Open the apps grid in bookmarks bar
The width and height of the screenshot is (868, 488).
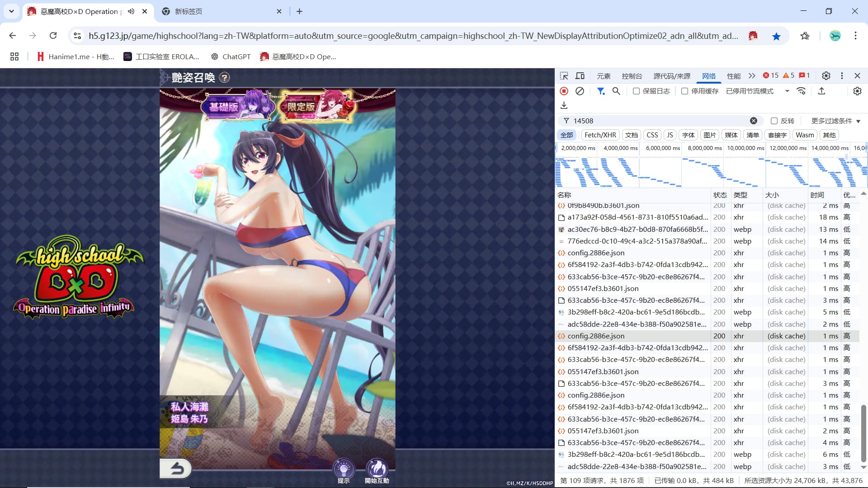click(x=14, y=56)
